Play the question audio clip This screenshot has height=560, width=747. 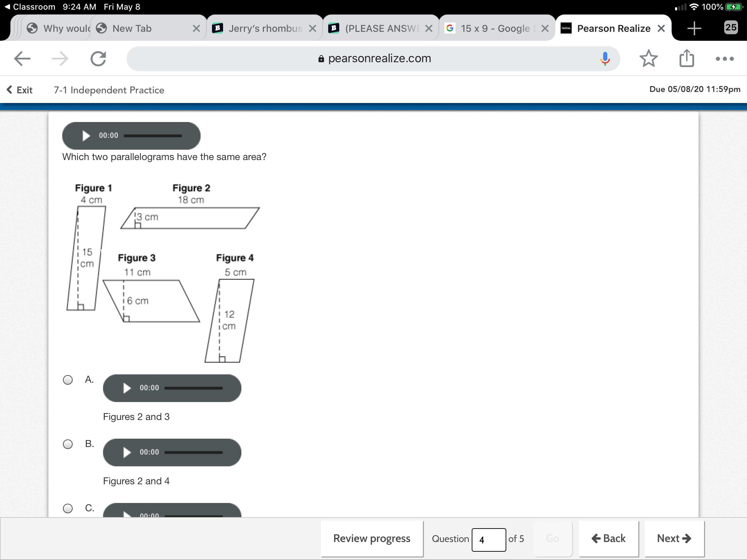(86, 136)
